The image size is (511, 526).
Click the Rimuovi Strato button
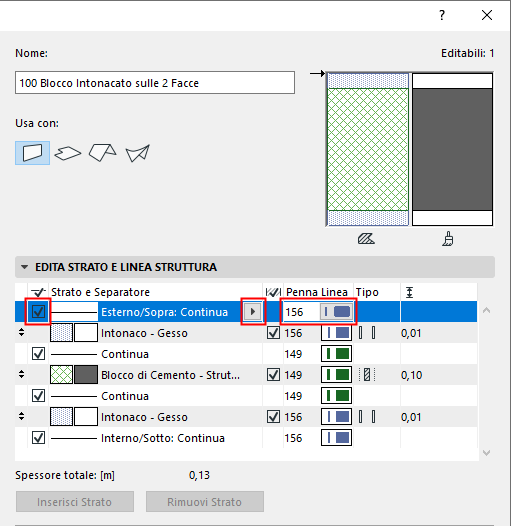205,502
